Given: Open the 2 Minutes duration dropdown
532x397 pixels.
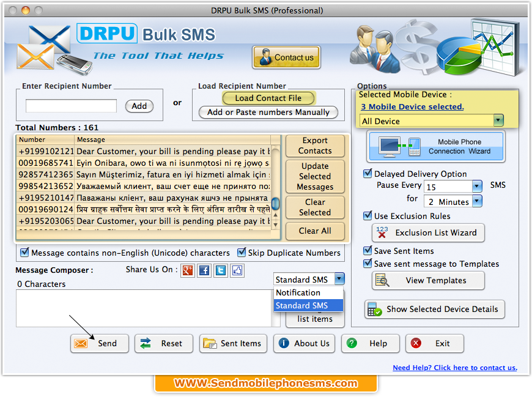Looking at the screenshot, I should click(477, 201).
